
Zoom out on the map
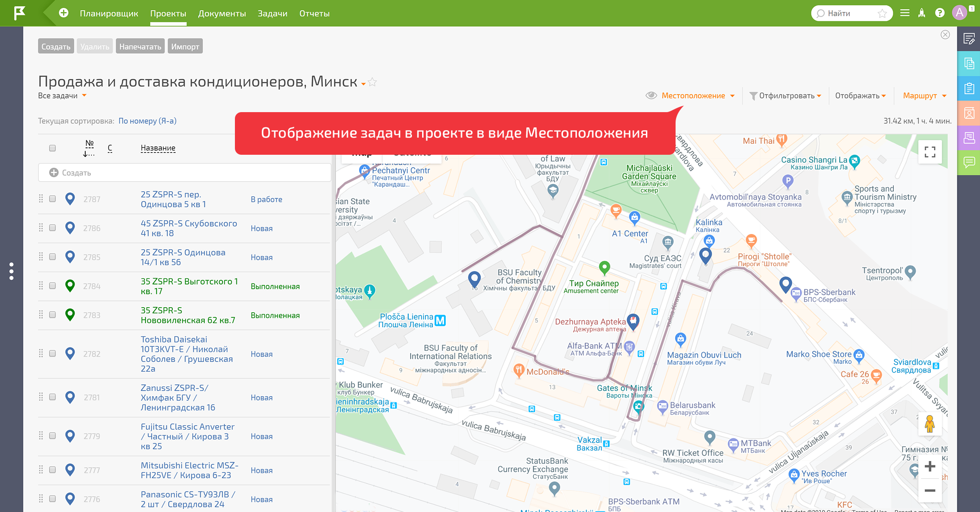[930, 490]
